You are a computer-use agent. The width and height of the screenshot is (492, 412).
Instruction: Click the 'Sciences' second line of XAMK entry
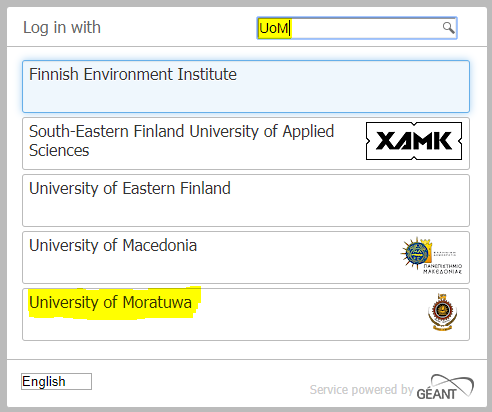point(59,151)
